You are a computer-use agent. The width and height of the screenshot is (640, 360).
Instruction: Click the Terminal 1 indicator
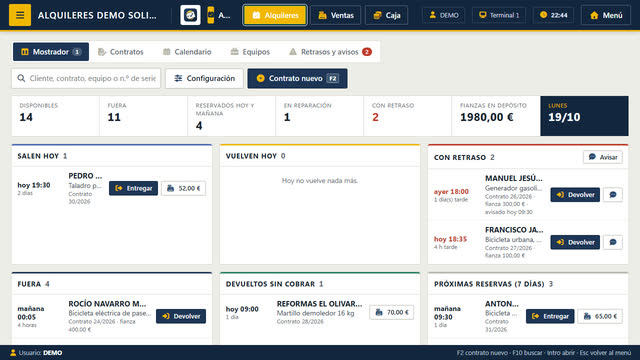(499, 15)
